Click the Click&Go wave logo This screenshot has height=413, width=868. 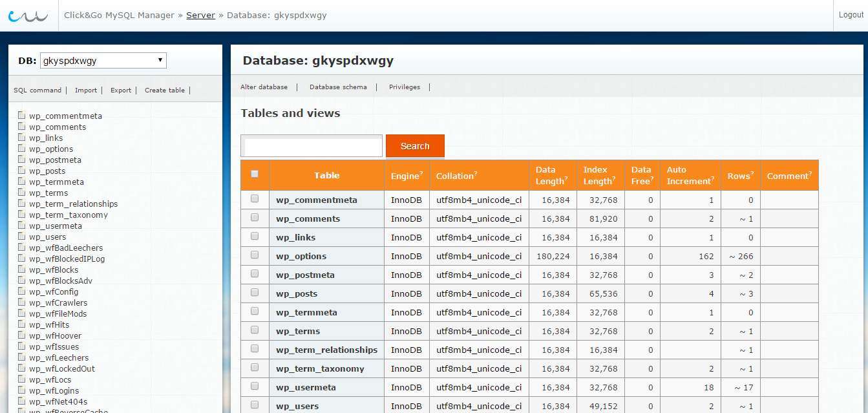(28, 15)
